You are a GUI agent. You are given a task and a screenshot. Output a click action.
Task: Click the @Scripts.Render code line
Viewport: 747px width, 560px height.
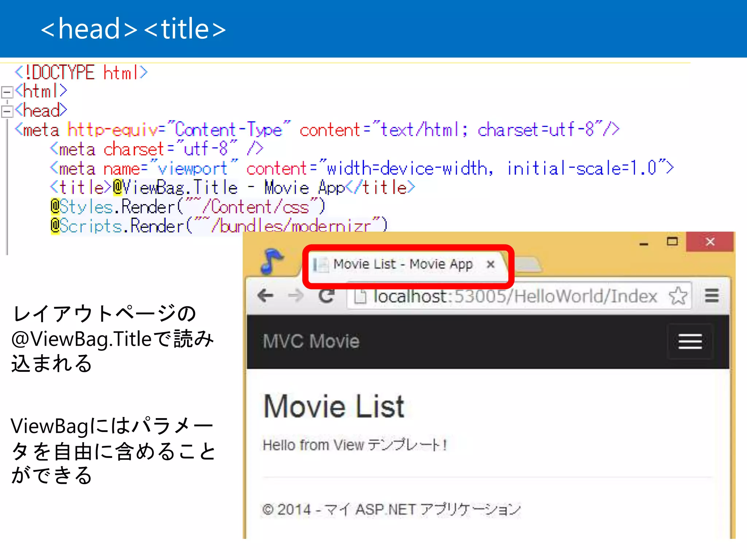[x=219, y=226]
